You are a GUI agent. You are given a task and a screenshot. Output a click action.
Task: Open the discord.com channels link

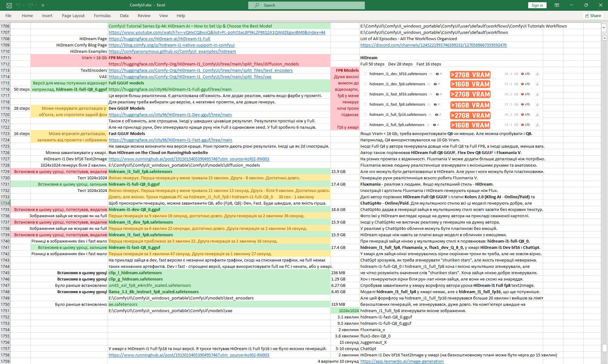433,45
